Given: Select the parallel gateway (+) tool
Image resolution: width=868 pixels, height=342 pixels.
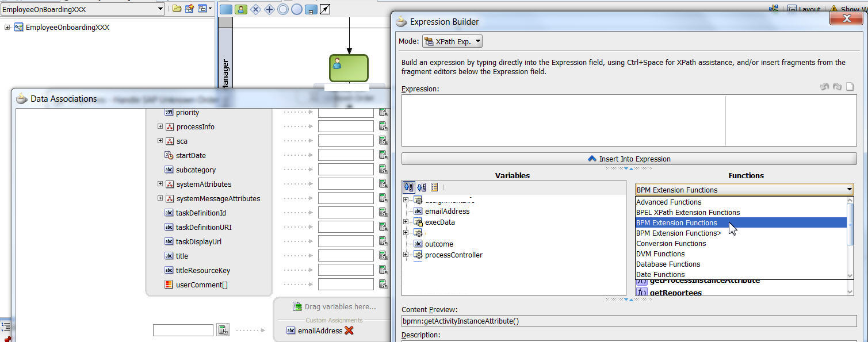Looking at the screenshot, I should (270, 9).
